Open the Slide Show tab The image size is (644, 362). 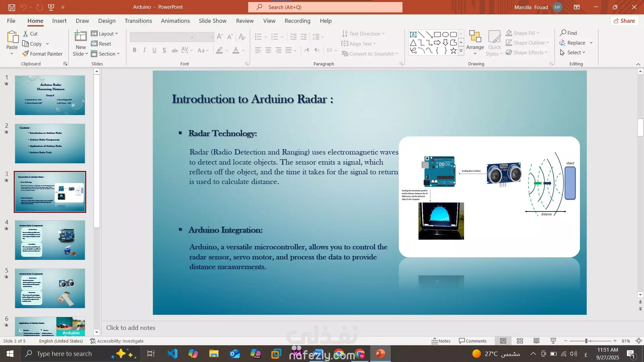point(213,21)
